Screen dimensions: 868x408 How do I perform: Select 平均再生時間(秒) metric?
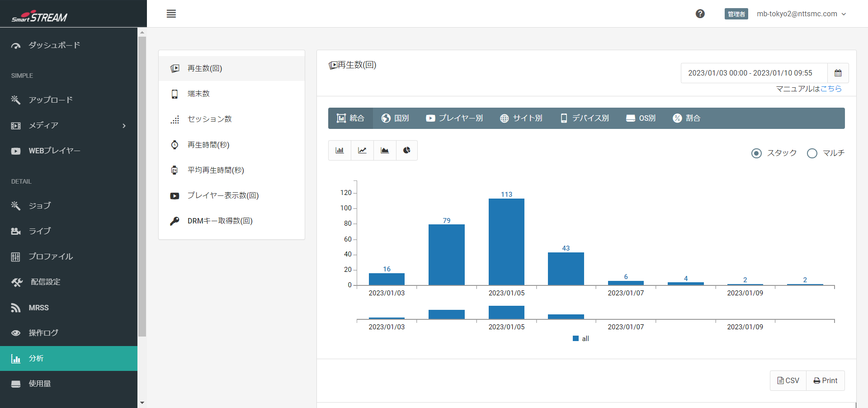231,170
